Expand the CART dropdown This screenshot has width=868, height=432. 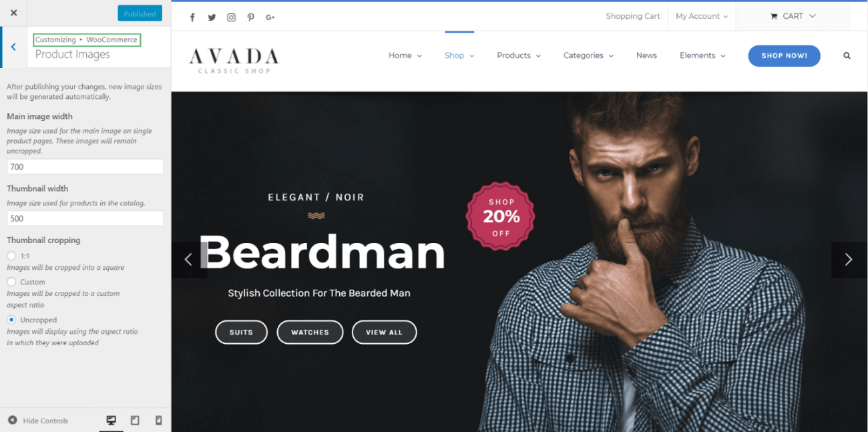793,16
